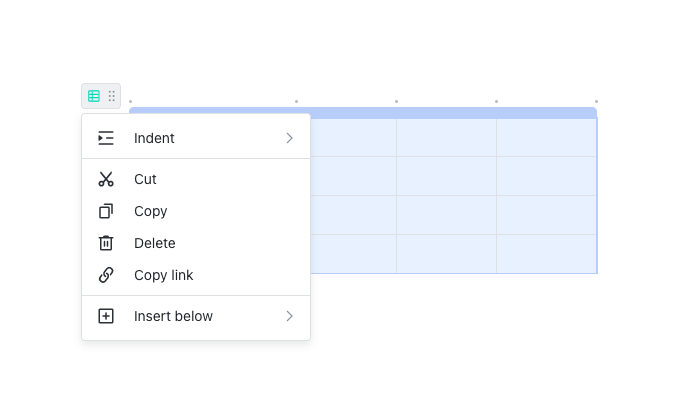Click the teal table block icon
This screenshot has width=700, height=401.
click(x=94, y=96)
